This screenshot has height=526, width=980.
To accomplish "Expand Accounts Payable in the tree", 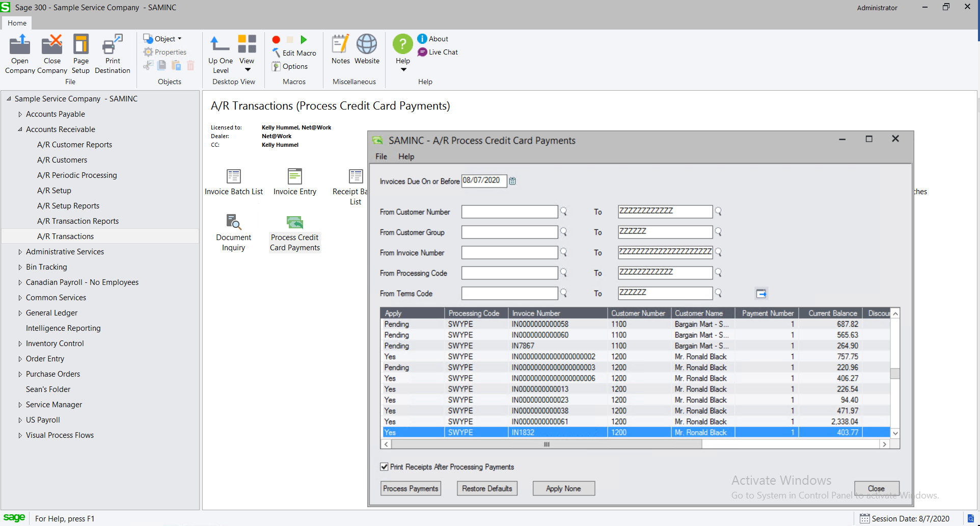I will click(x=20, y=114).
